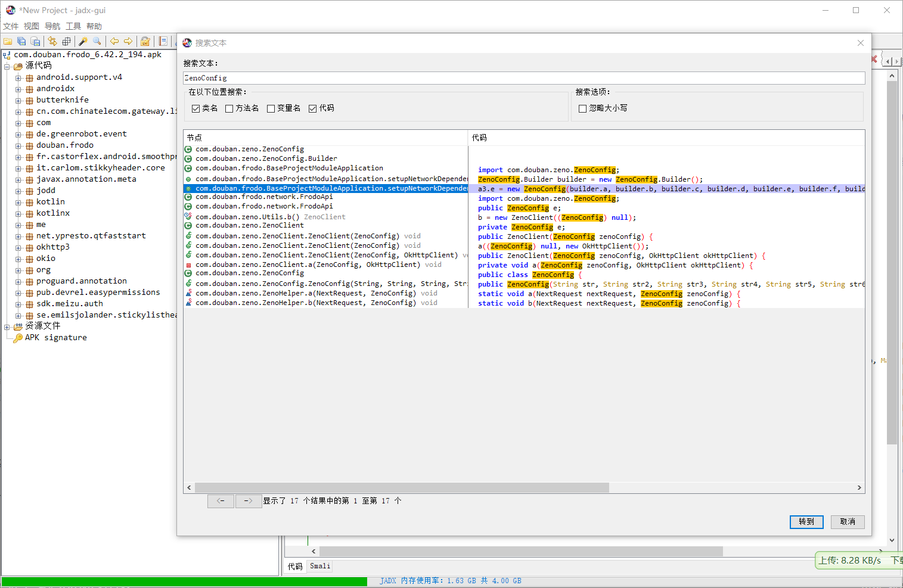Expand the douban.frodo package node
Viewport: 903px width, 588px height.
tap(18, 146)
